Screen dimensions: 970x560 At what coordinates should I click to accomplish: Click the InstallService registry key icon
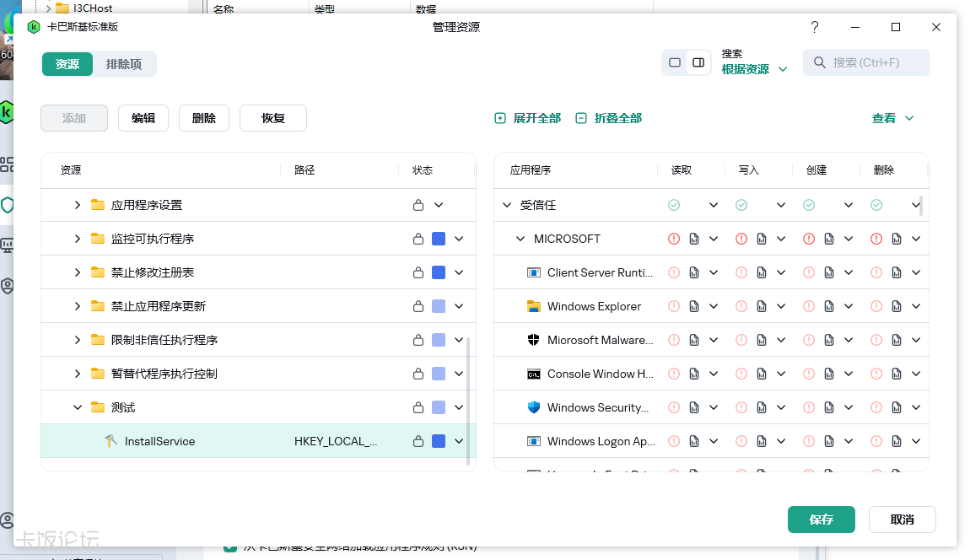[x=110, y=440]
